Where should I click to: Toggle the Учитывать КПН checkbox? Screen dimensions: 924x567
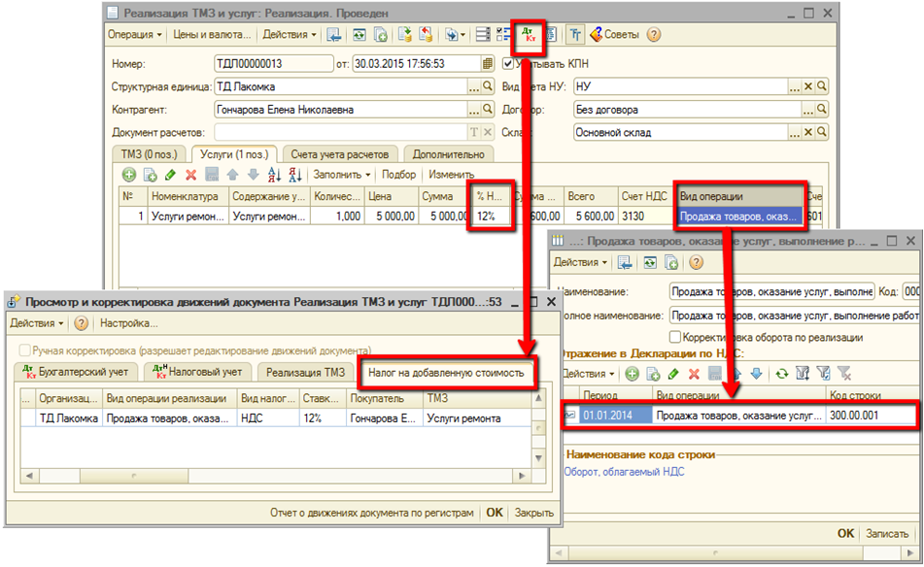click(508, 64)
